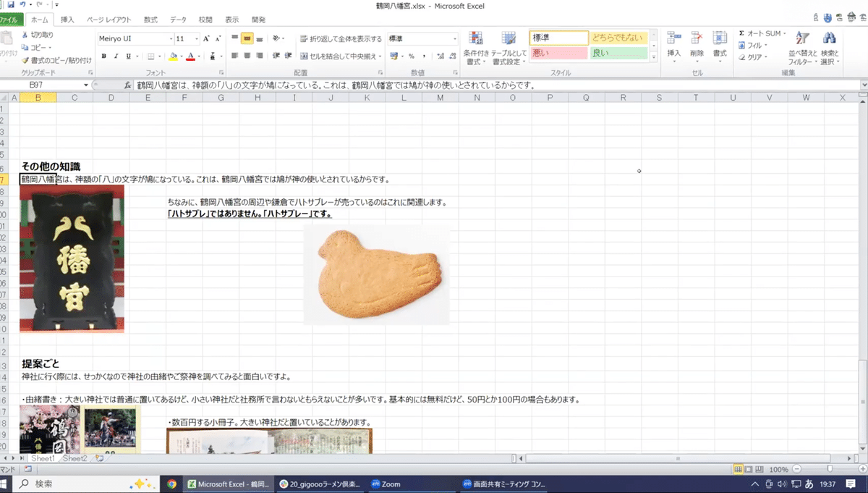Click the 切り取り cut icon
This screenshot has width=868, height=493.
(25, 35)
